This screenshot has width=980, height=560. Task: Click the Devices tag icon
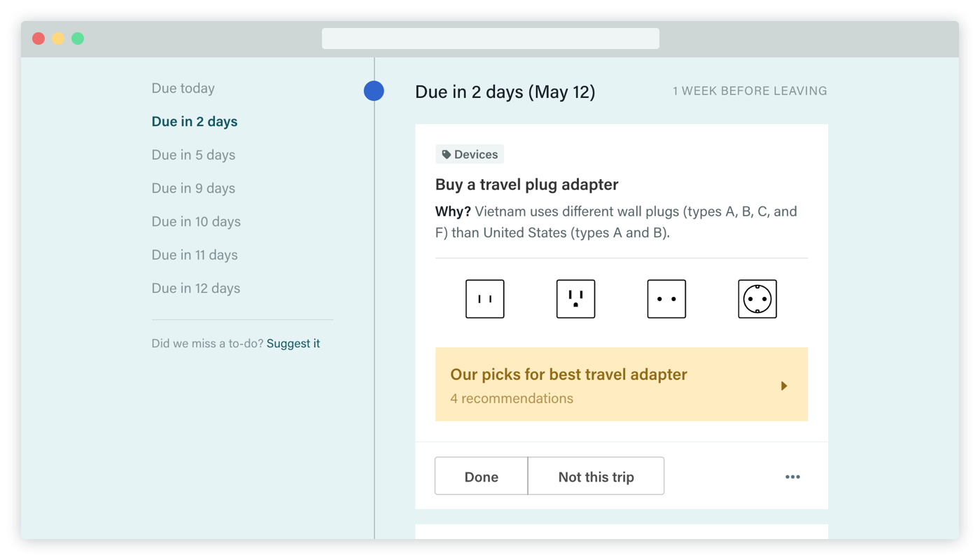447,155
